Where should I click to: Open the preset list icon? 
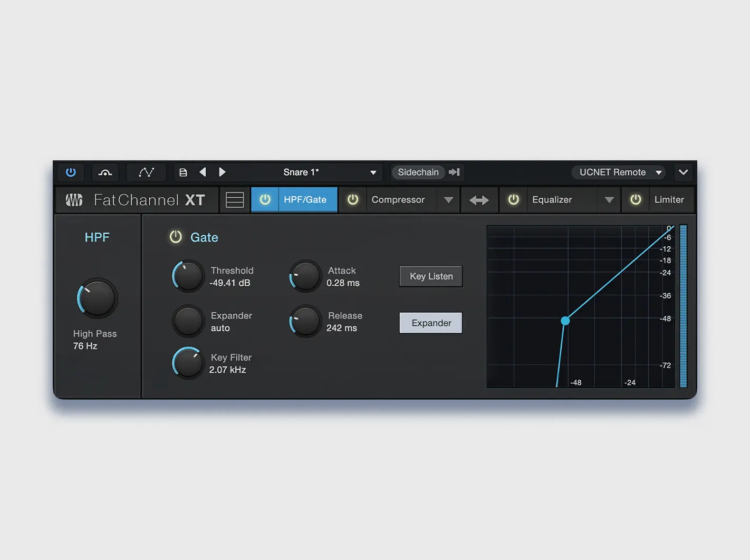tap(183, 172)
